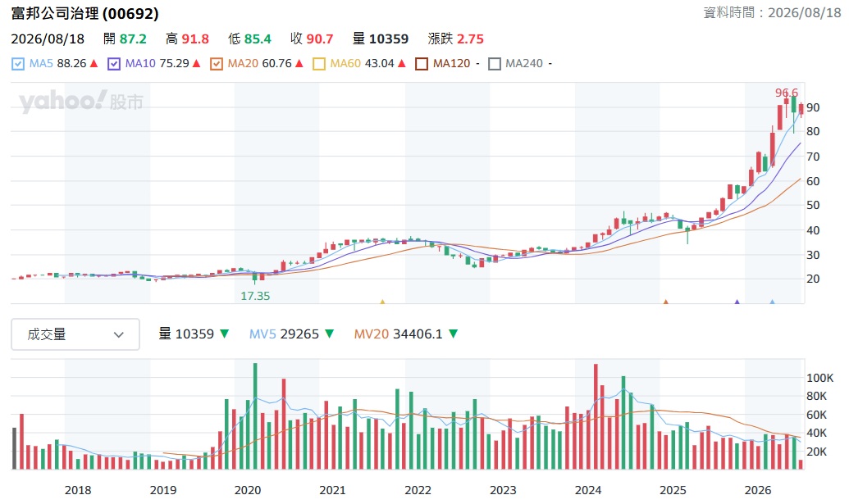Image resolution: width=849 pixels, height=504 pixels.
Task: Click the 96.6 high price label
Action: click(x=786, y=93)
